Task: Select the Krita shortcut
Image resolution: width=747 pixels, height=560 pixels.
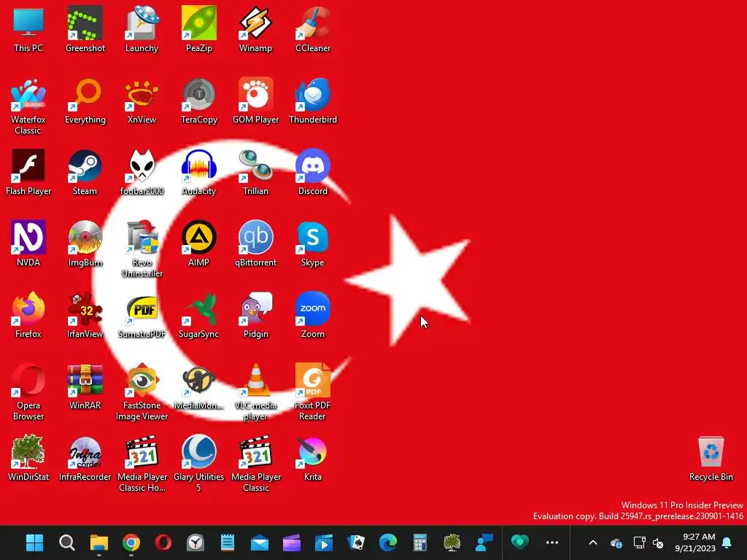Action: [312, 458]
